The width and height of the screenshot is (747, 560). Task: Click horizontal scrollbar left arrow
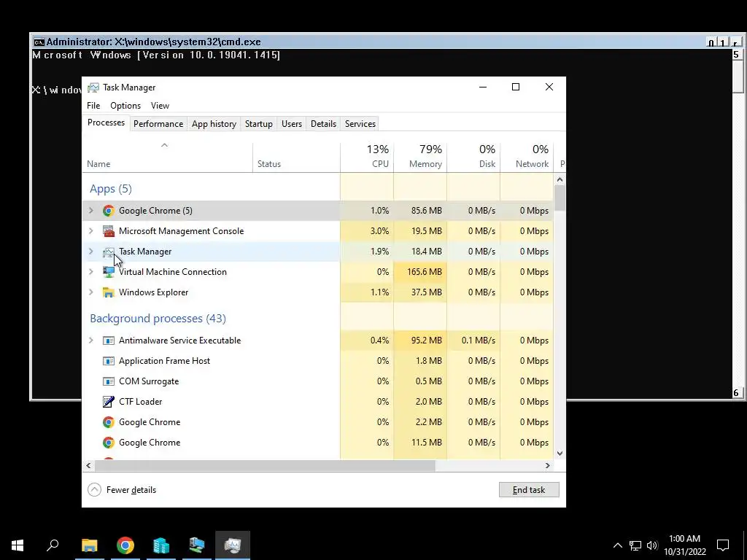point(88,466)
